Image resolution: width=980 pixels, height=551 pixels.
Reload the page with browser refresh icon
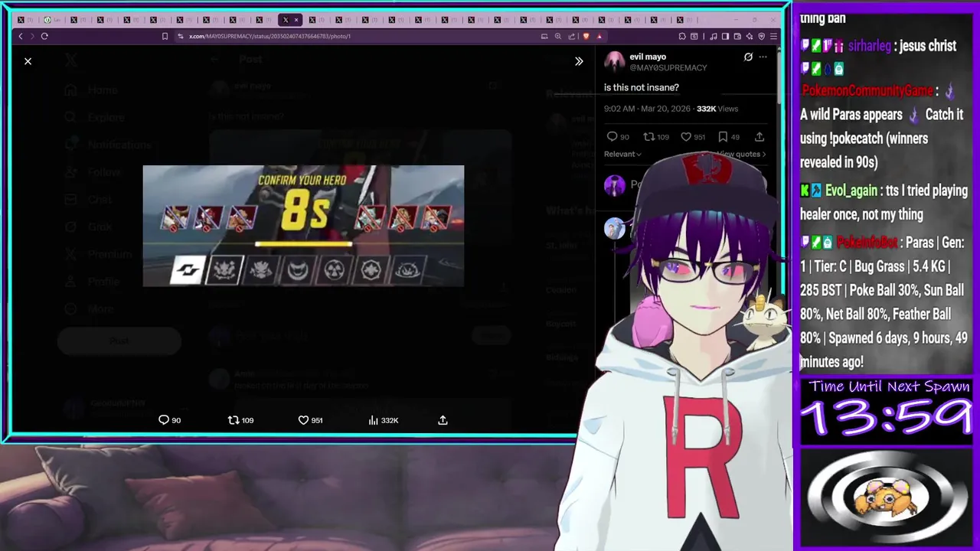tap(44, 36)
